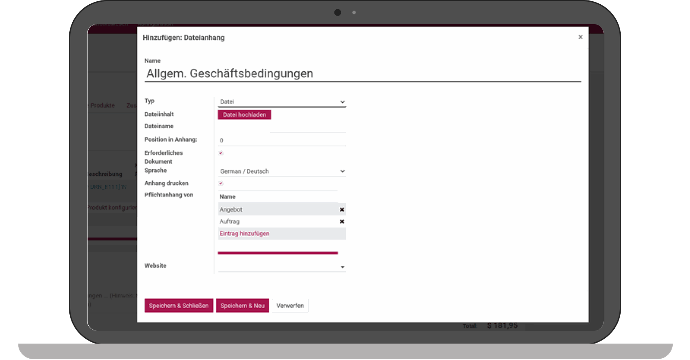Switch to the Produkte tab behind the dialog
Image resolution: width=690 pixels, height=360 pixels.
[102, 106]
